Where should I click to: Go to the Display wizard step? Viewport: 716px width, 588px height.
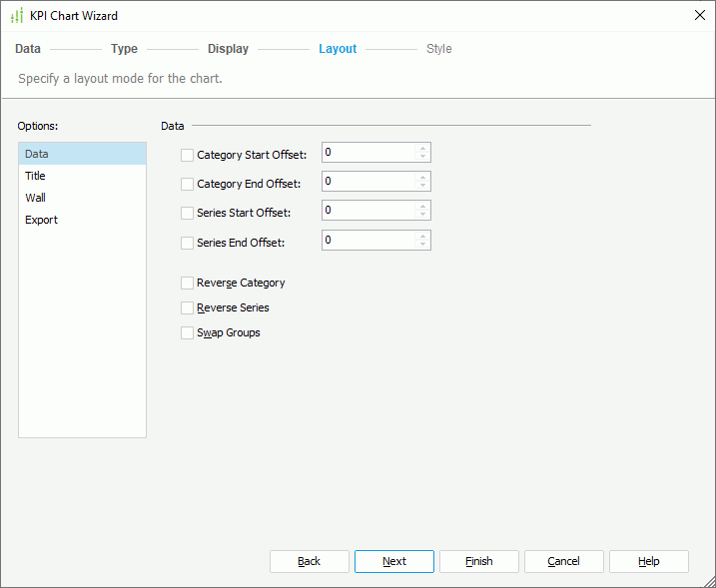pyautogui.click(x=228, y=49)
